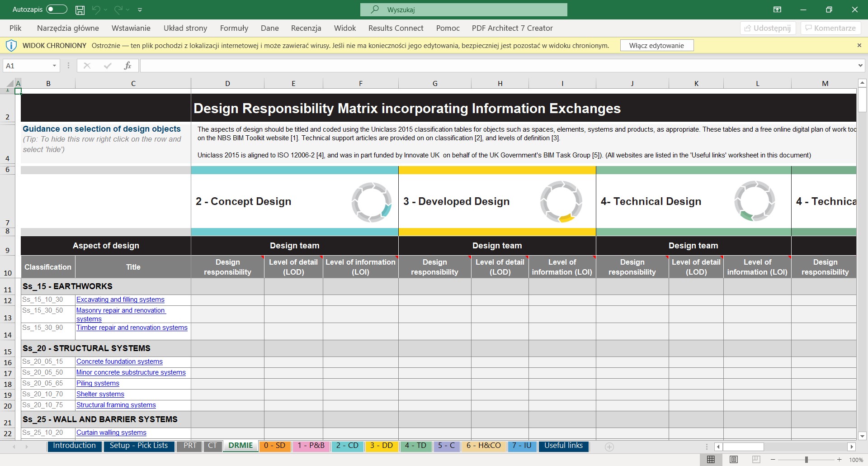Viewport: 868px width, 466px height.
Task: Select Normal view icon in status bar
Action: (711, 459)
